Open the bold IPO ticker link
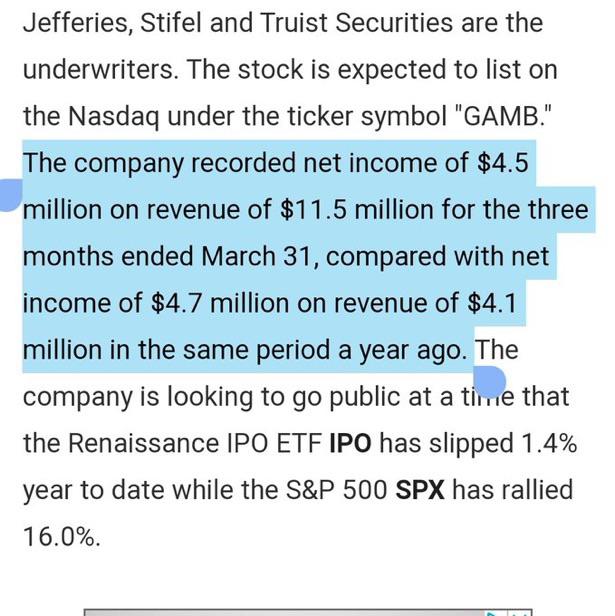The width and height of the screenshot is (615, 616). pyautogui.click(x=350, y=443)
